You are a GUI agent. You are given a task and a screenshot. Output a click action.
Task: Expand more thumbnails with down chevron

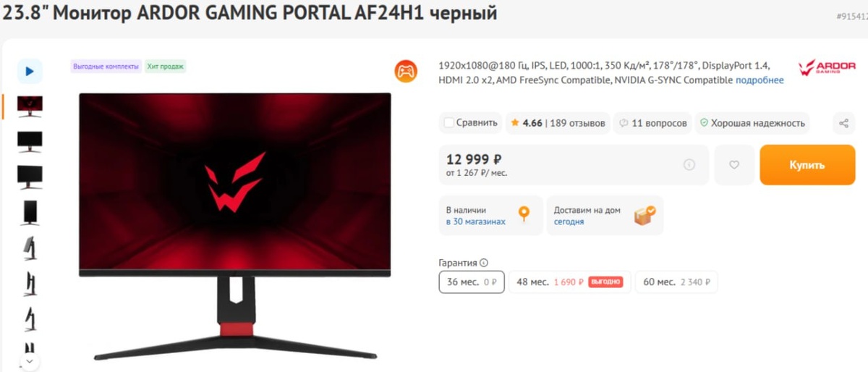point(30,359)
